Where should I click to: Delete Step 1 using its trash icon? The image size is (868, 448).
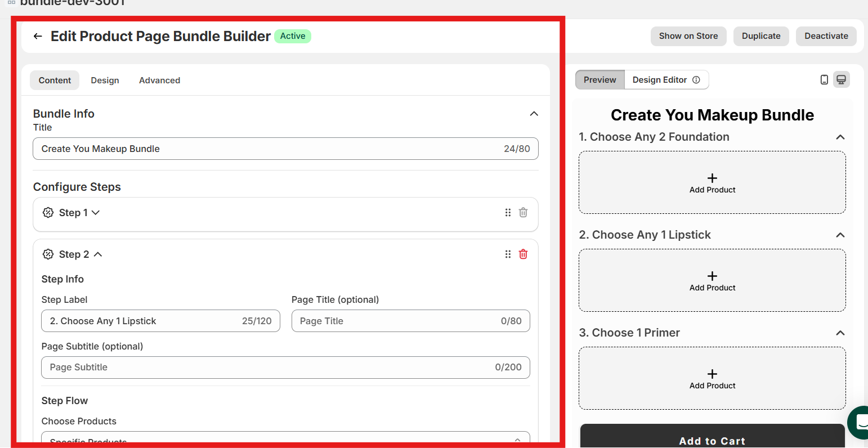[x=523, y=213]
